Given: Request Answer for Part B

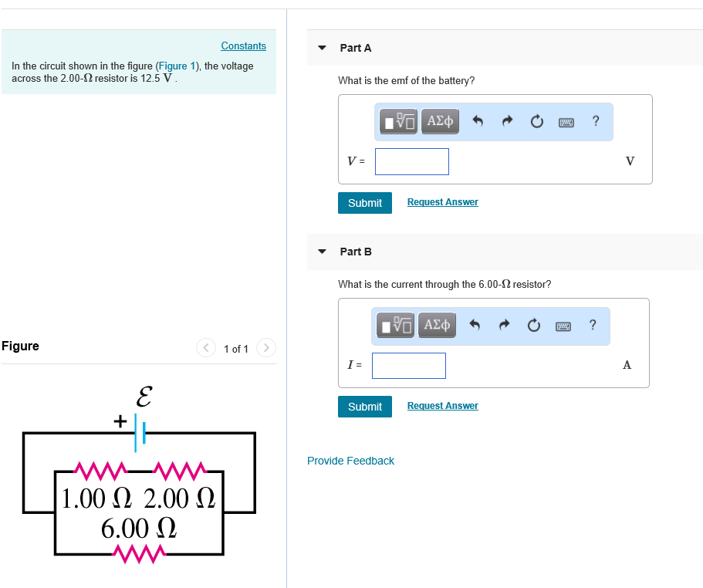Looking at the screenshot, I should 442,406.
